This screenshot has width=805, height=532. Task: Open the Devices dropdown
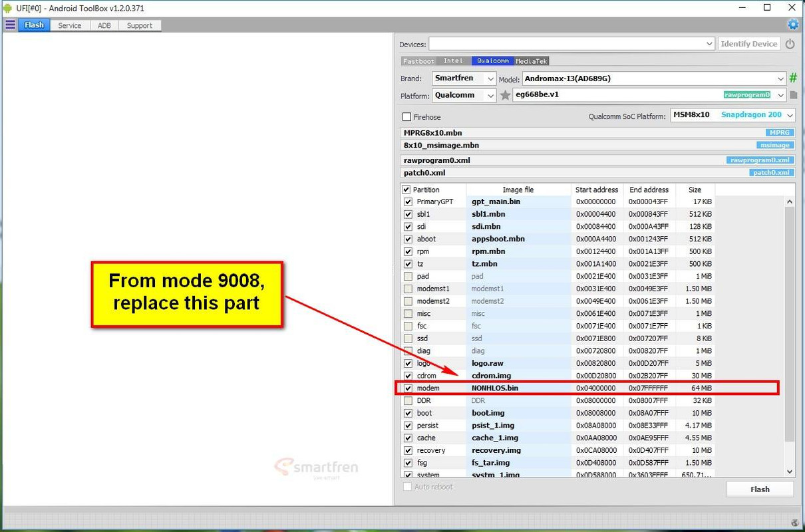(x=572, y=44)
